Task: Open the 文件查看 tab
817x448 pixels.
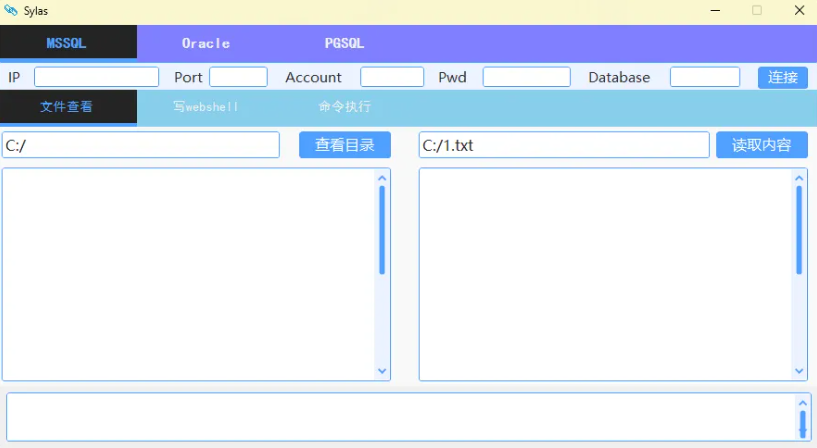Action: [68, 107]
